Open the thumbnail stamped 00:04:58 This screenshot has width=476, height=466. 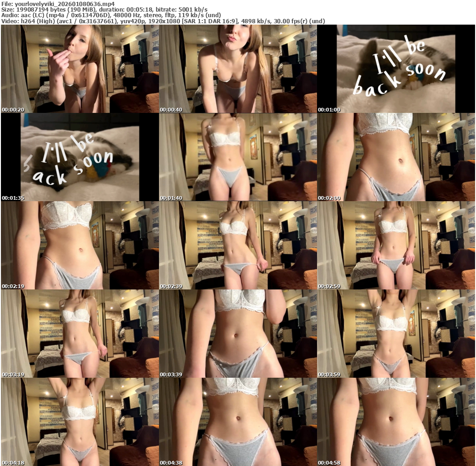pos(396,422)
